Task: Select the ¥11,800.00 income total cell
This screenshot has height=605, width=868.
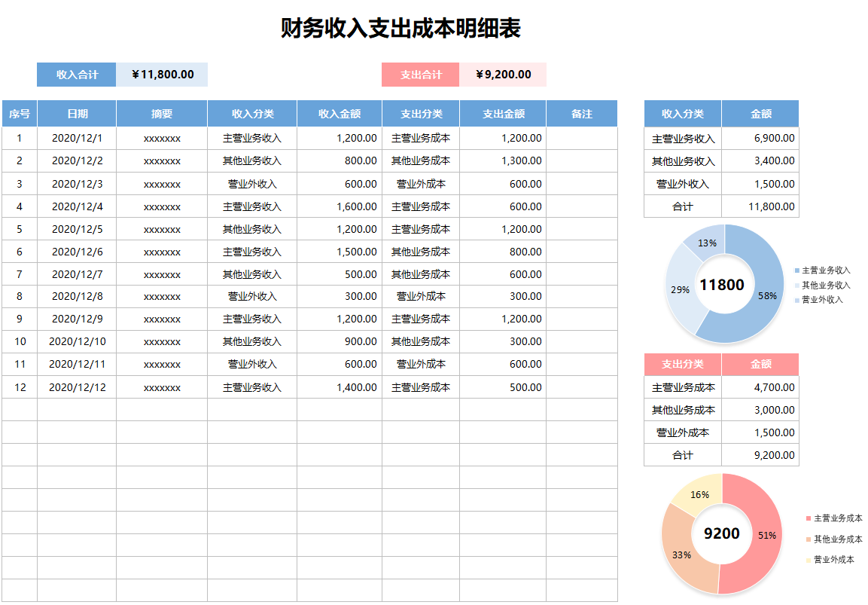Action: pyautogui.click(x=162, y=75)
